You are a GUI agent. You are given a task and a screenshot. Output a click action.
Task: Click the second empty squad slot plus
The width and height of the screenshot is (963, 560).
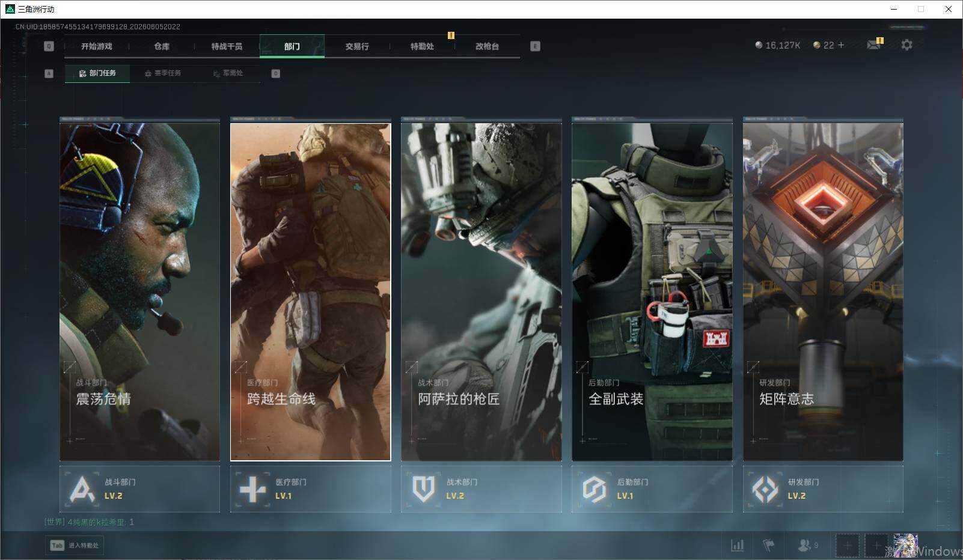876,546
